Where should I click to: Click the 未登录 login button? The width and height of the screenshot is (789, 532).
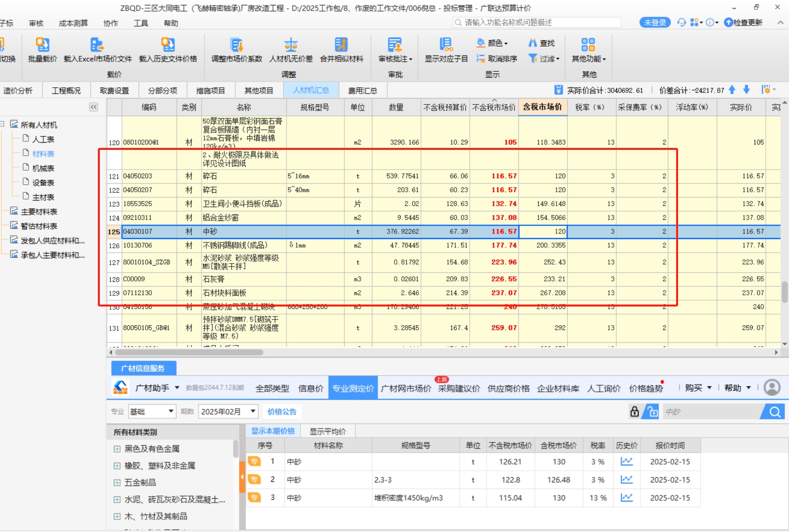tap(655, 22)
